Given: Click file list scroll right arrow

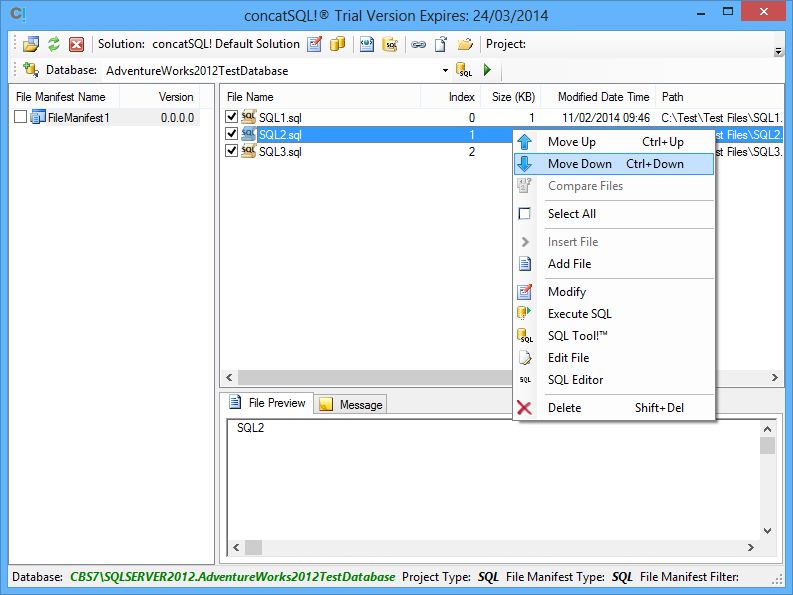Looking at the screenshot, I should (x=775, y=377).
